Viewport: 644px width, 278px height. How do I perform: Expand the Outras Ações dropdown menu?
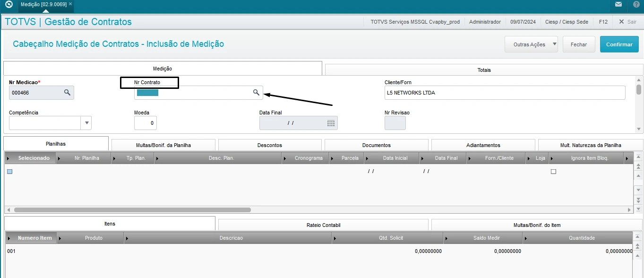pos(554,44)
